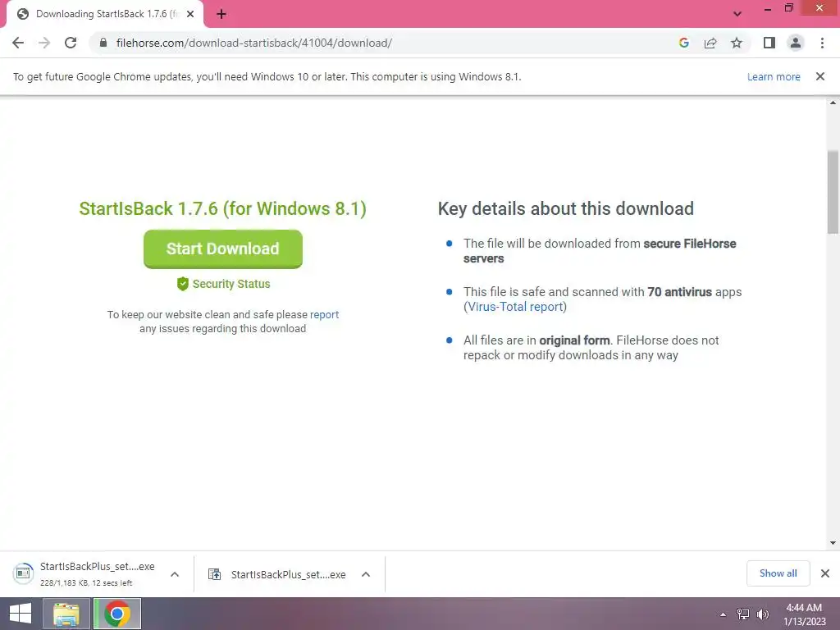Open the side panel icon
Screen dimensions: 840x630
click(769, 43)
